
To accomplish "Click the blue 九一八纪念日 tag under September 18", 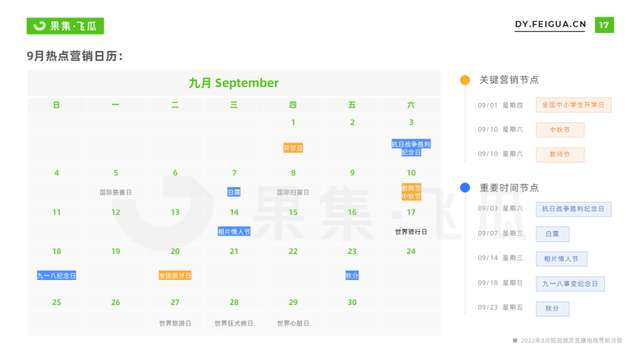I will pos(56,276).
